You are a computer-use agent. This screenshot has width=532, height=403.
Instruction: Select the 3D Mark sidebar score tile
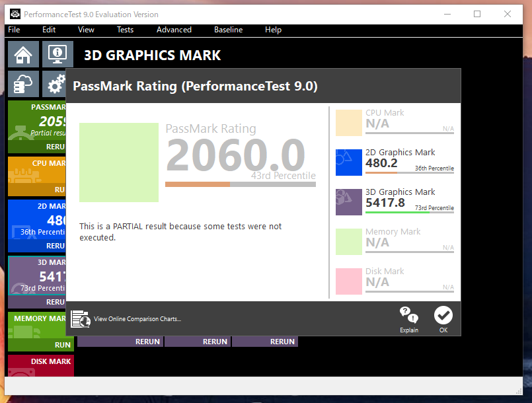pos(37,275)
